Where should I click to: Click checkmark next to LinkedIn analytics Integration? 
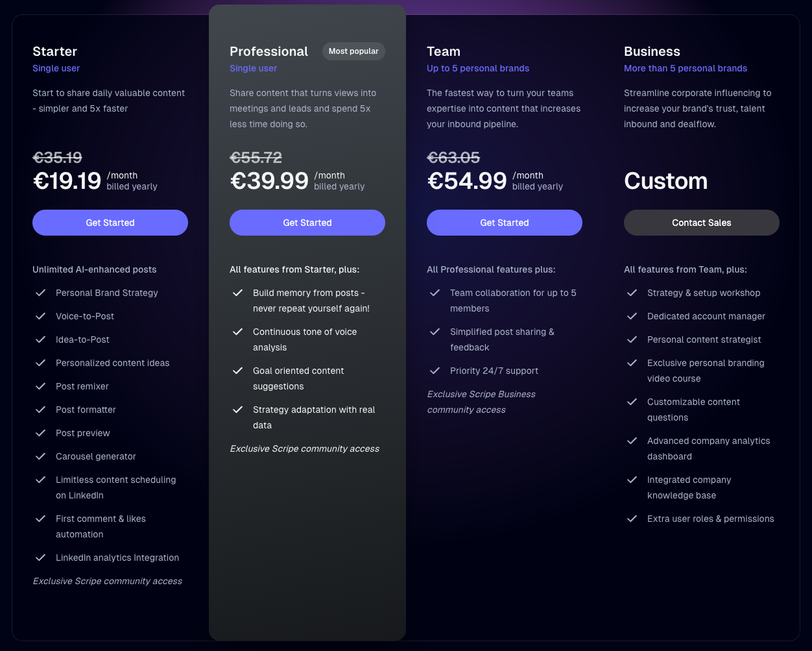click(x=41, y=558)
